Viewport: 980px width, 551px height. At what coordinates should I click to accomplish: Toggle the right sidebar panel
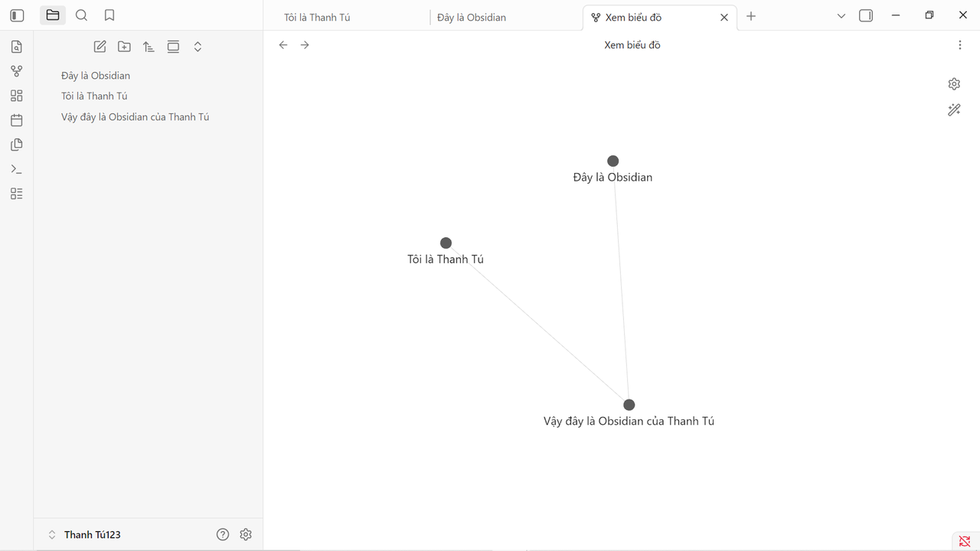866,16
